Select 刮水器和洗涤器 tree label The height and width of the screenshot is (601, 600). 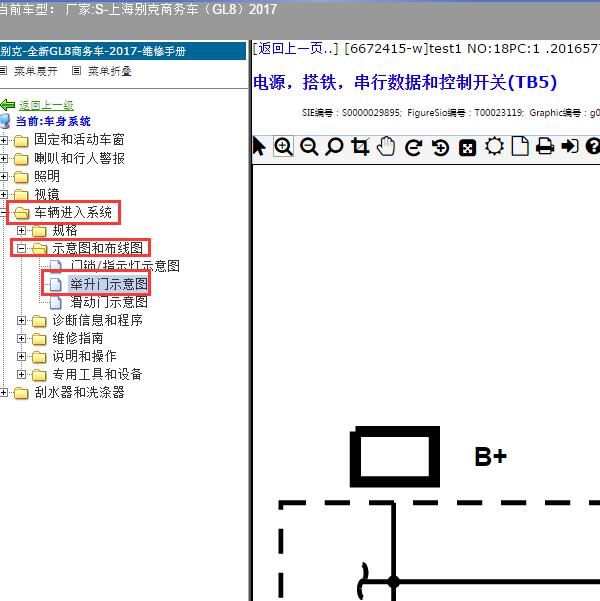pyautogui.click(x=79, y=392)
